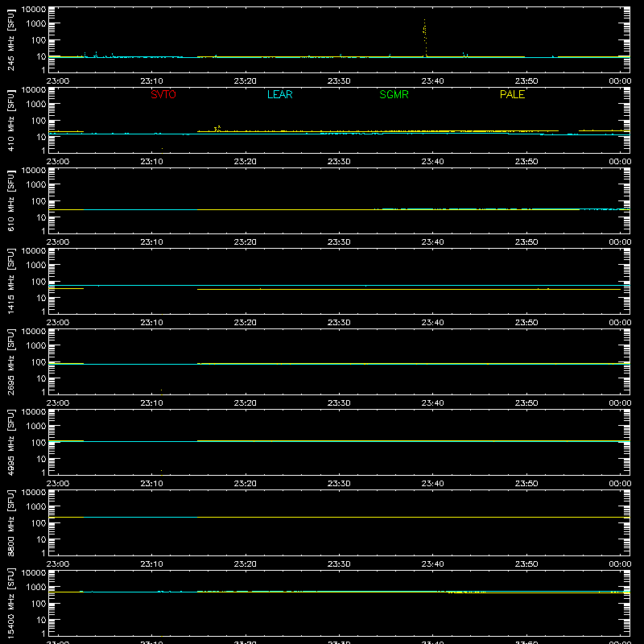This screenshot has width=644, height=644.
Task: Click 23:10 time label under 610 MHz plot
Action: click(151, 242)
